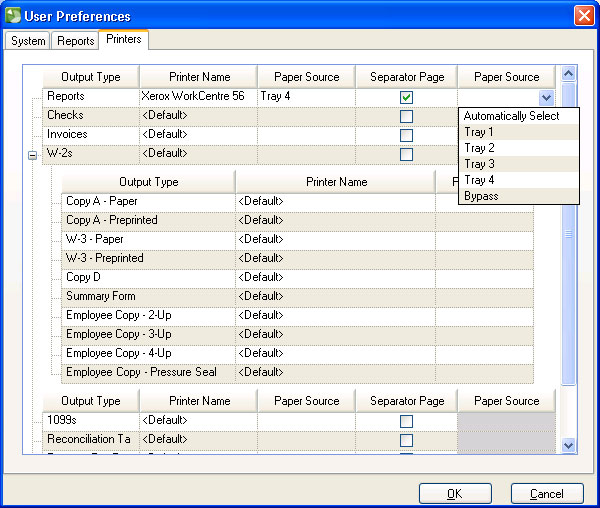
Task: Enable separator page for Checks
Action: pos(406,116)
